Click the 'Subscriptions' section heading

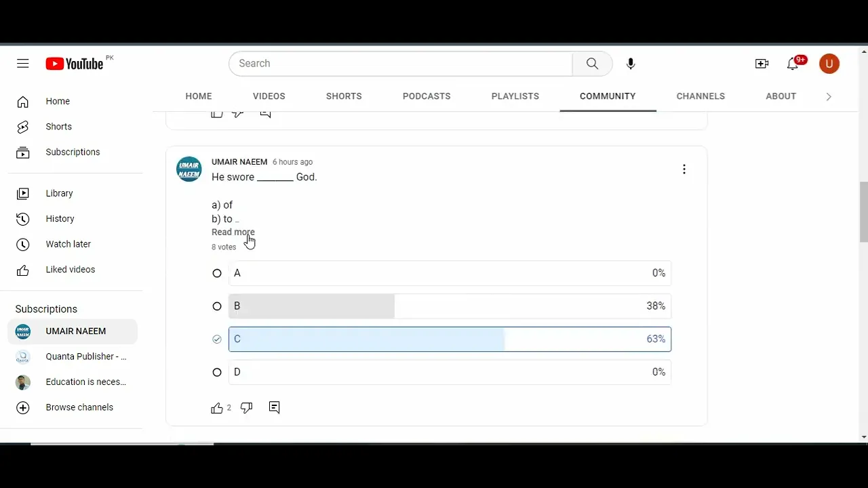(46, 309)
